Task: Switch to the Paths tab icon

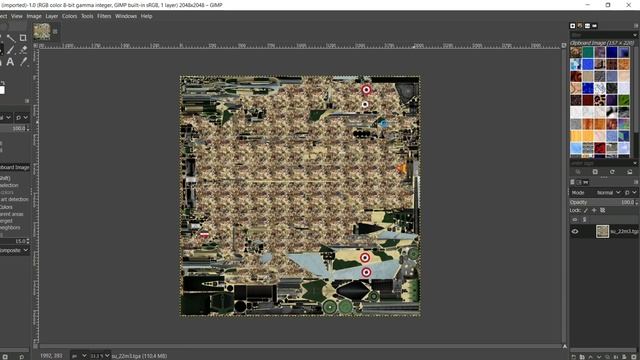Action: 586,182
